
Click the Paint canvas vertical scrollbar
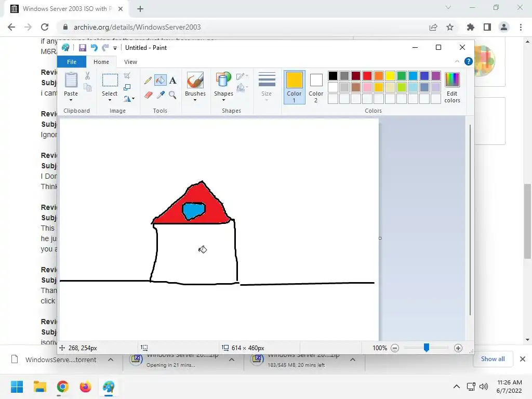click(x=470, y=220)
